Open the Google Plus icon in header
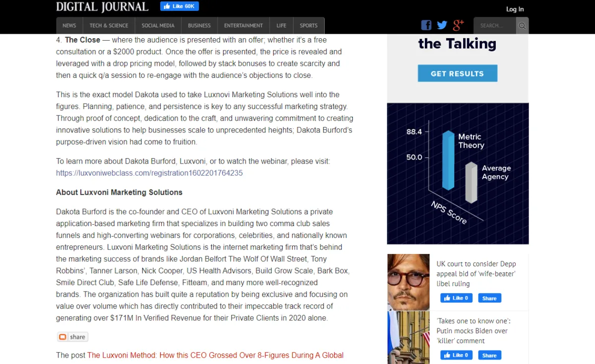The width and height of the screenshot is (595, 364). [x=458, y=25]
